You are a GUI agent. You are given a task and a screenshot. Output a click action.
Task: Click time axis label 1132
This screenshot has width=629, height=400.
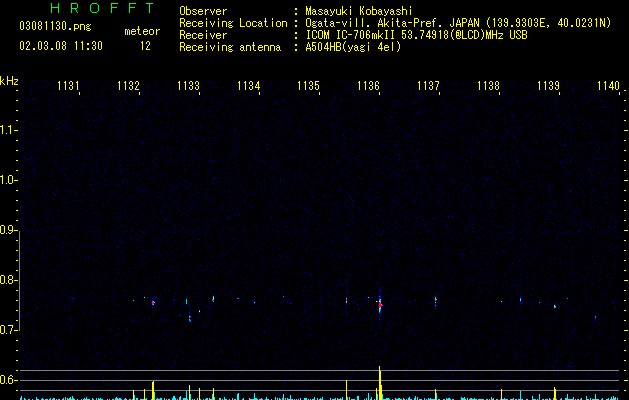click(x=128, y=86)
